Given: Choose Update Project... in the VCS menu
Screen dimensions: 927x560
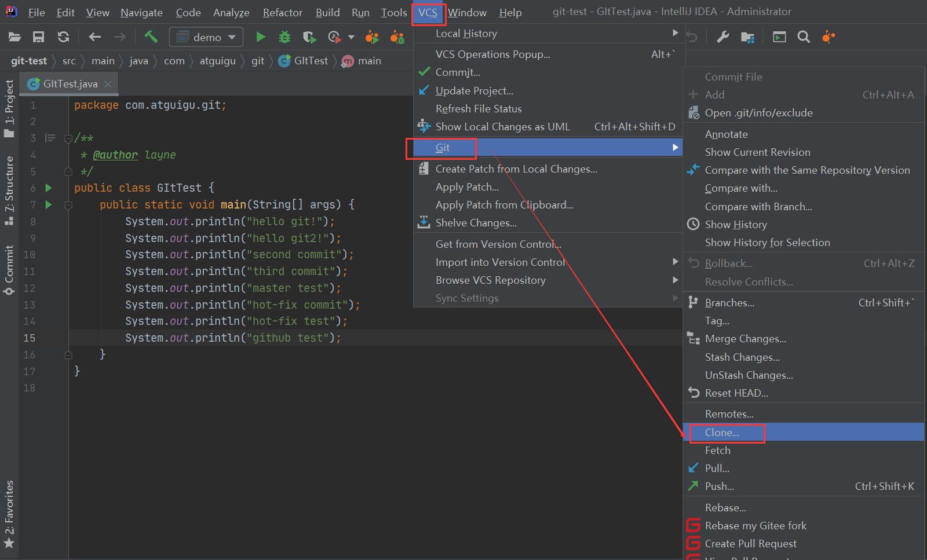Looking at the screenshot, I should [x=548, y=90].
